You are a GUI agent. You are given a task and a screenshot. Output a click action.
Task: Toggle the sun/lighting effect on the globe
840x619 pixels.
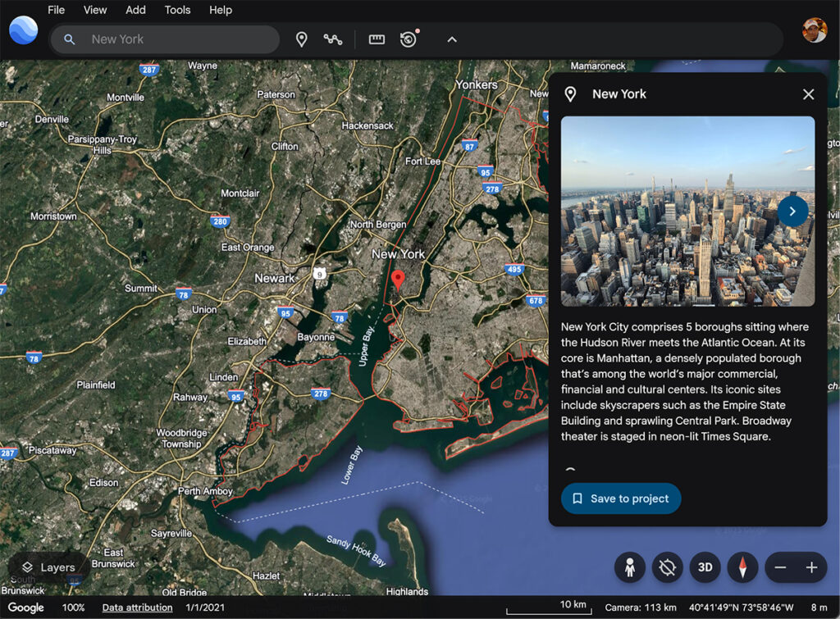668,567
